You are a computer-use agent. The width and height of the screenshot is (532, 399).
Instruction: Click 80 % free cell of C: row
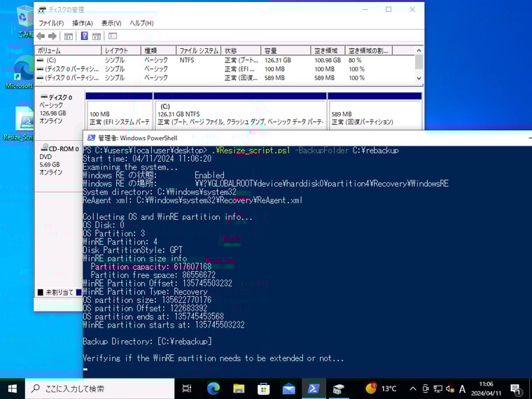click(x=355, y=60)
